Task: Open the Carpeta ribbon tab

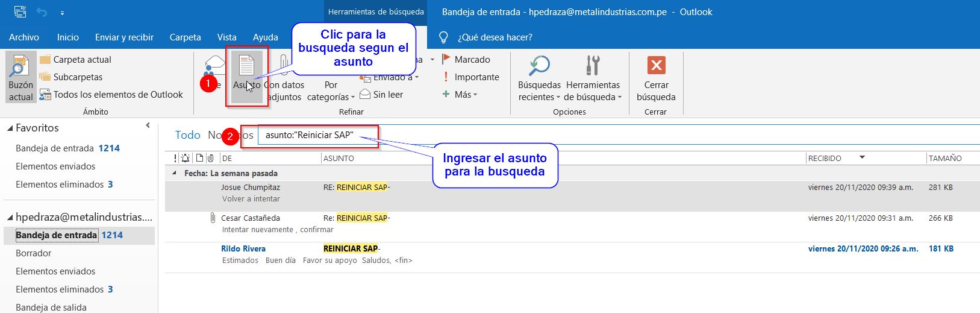Action: click(185, 37)
